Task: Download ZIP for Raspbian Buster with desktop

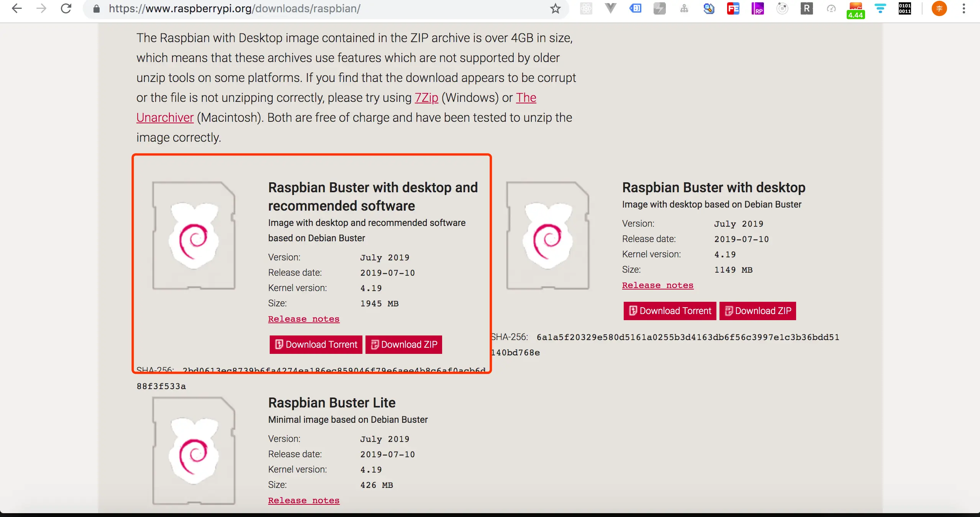Action: [x=757, y=311]
